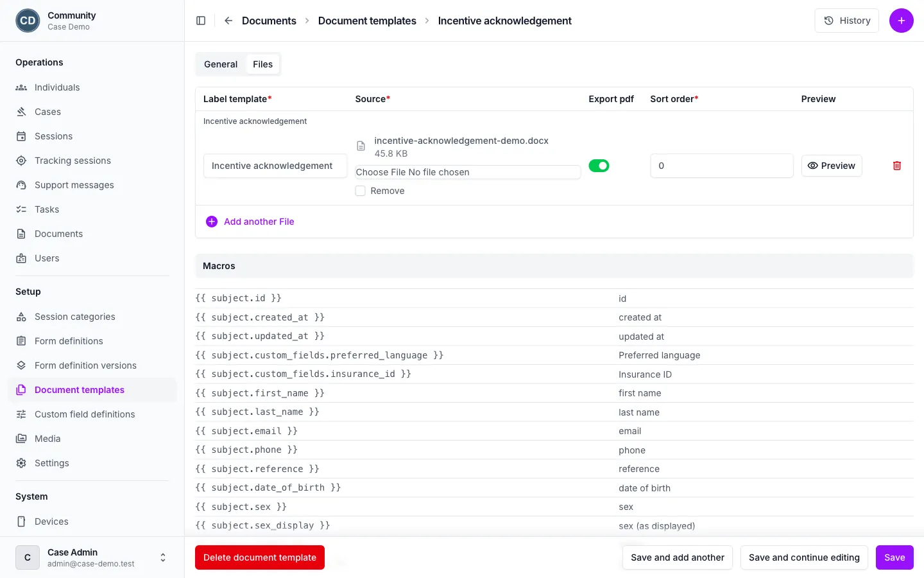The image size is (924, 578).
Task: Click the Settings gear icon
Action: click(21, 463)
